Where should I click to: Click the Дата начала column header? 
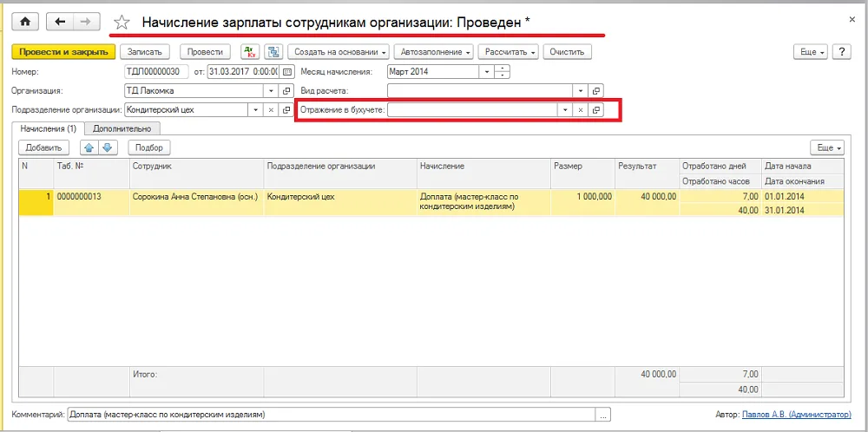click(x=803, y=166)
